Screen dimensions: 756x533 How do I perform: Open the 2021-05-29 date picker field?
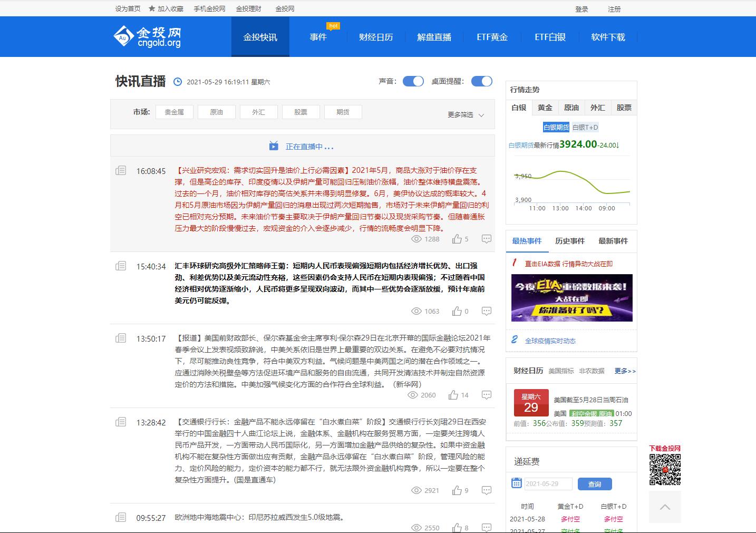click(x=548, y=483)
